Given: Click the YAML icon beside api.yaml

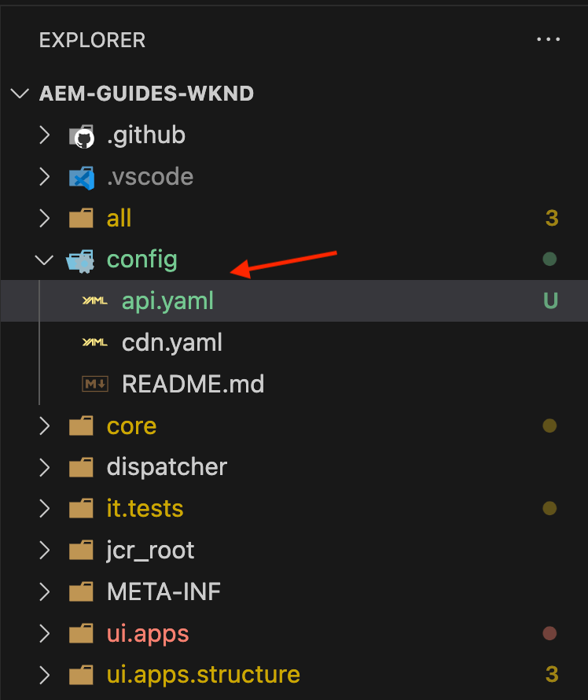Looking at the screenshot, I should point(94,301).
